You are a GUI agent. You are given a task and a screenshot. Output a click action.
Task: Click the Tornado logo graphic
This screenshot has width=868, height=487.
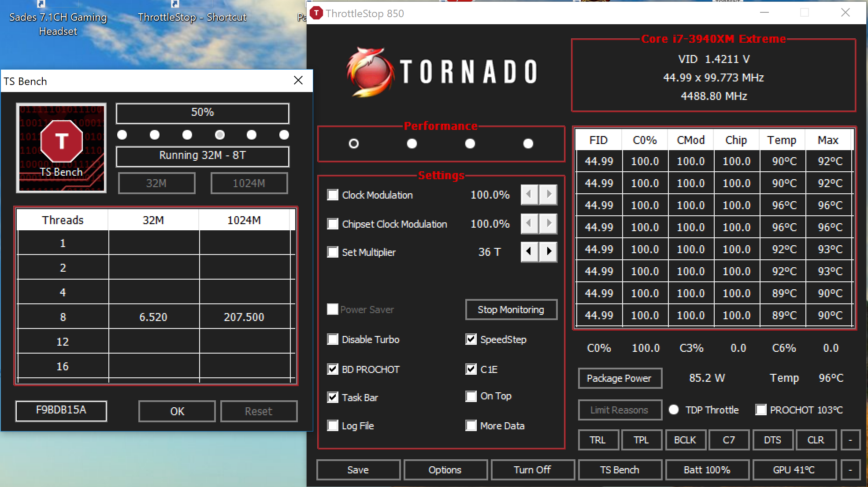[442, 72]
